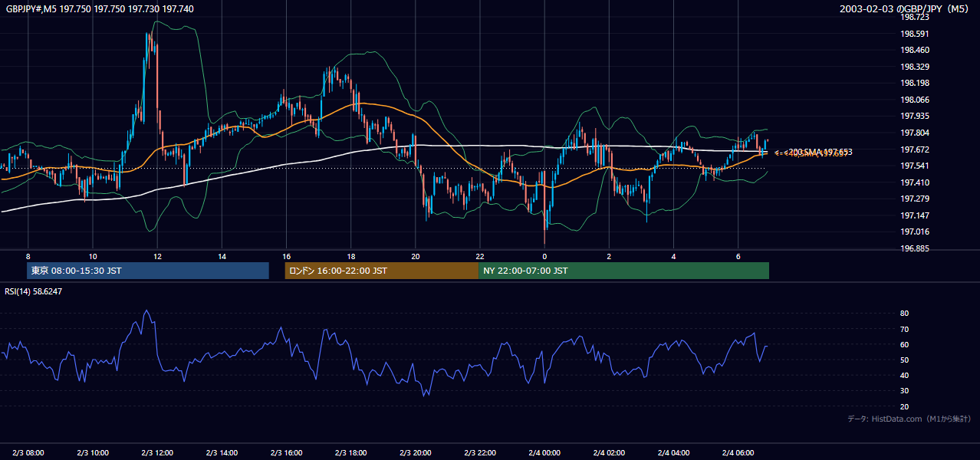Click price axis label 198.591

click(x=914, y=34)
